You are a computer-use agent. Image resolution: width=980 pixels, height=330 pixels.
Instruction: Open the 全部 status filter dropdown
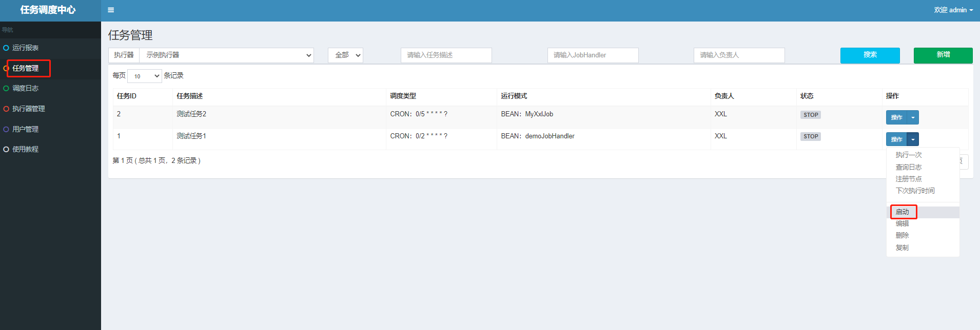345,55
